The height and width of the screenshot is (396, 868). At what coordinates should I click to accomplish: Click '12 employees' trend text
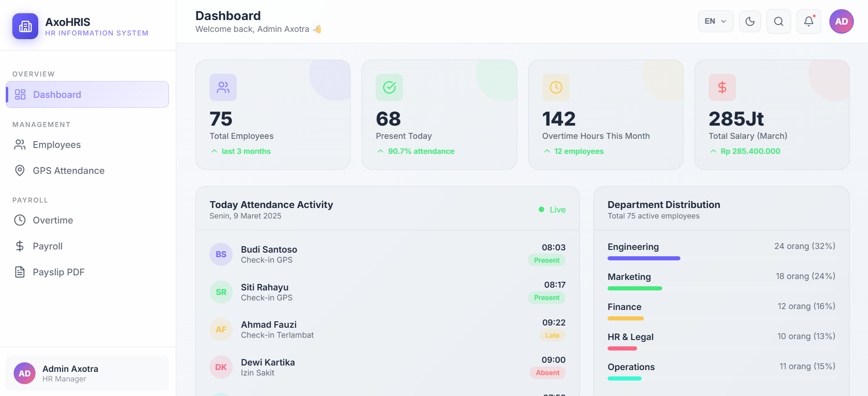579,151
